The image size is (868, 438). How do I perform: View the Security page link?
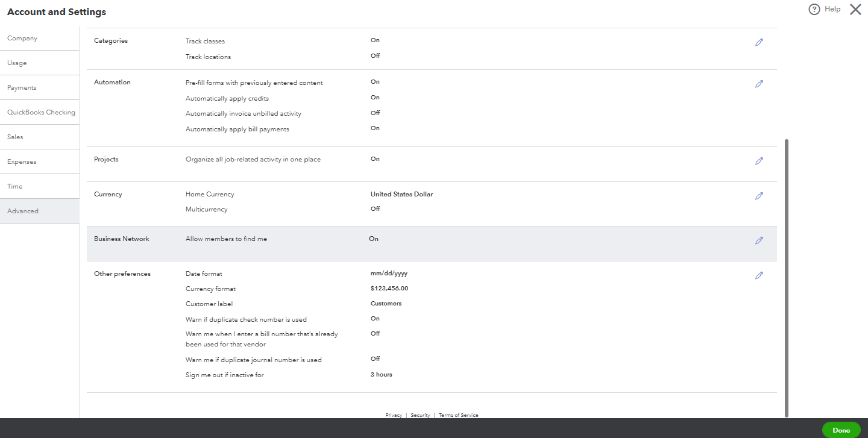pyautogui.click(x=420, y=415)
